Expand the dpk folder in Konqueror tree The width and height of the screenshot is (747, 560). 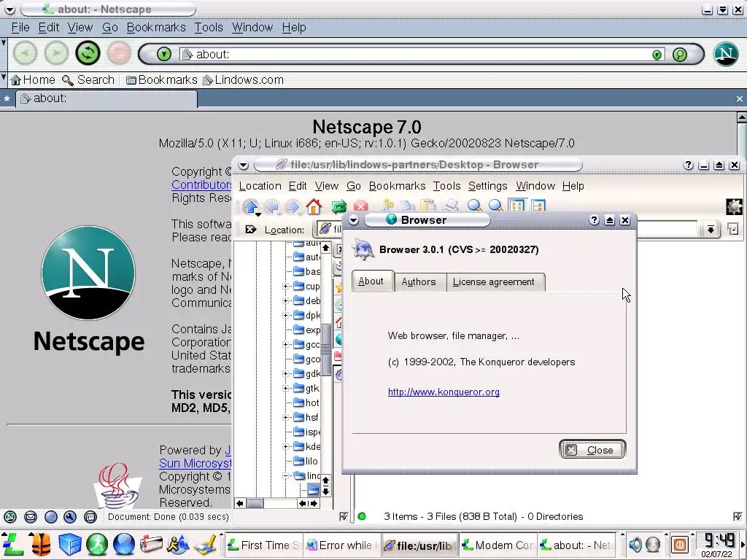click(285, 315)
